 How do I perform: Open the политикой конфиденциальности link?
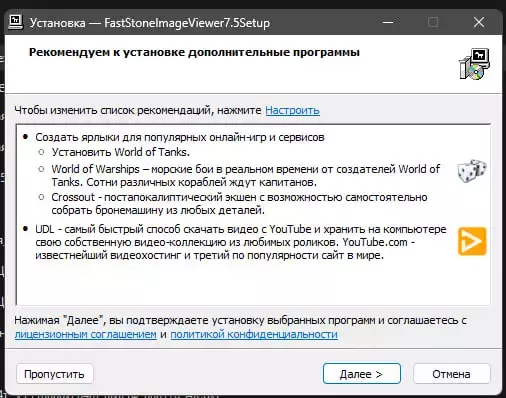(254, 334)
